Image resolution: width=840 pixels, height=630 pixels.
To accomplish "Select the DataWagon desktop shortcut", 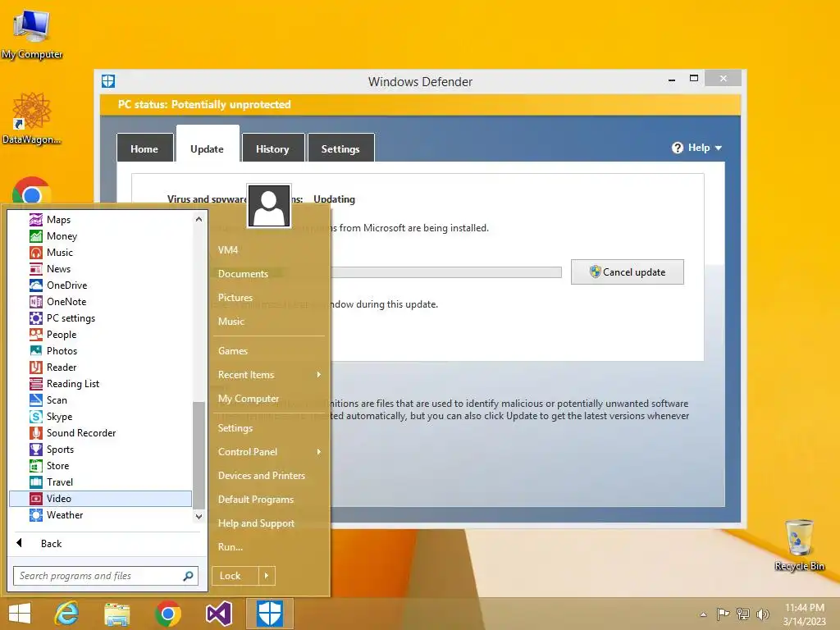I will tap(32, 118).
